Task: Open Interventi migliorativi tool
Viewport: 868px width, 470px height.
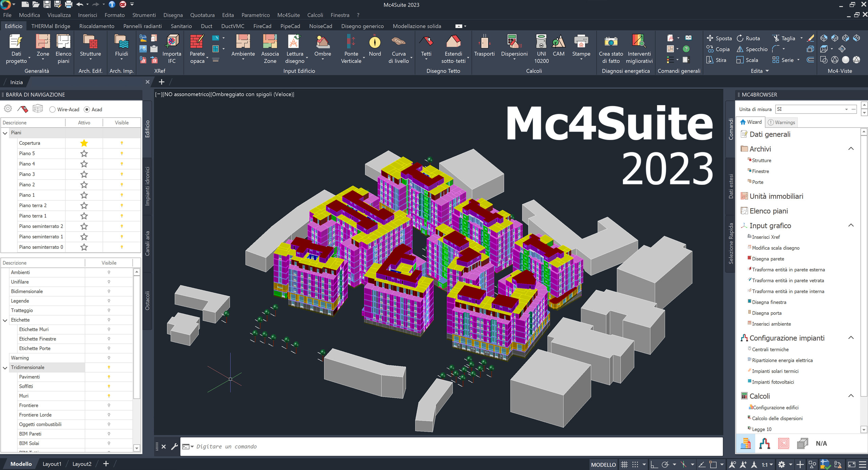Action: pos(639,49)
